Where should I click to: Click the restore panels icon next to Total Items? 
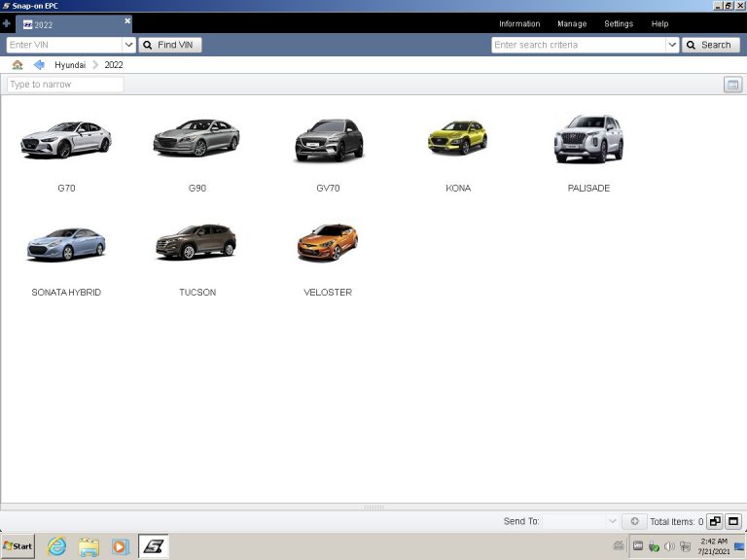pos(715,522)
